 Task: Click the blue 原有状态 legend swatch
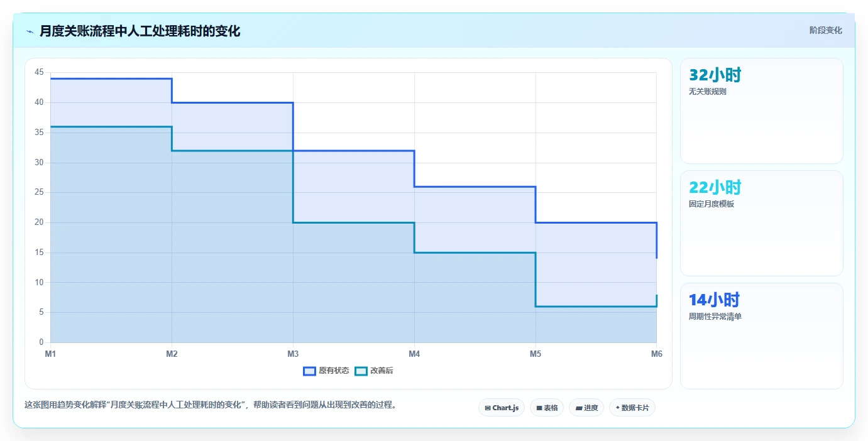tap(309, 371)
